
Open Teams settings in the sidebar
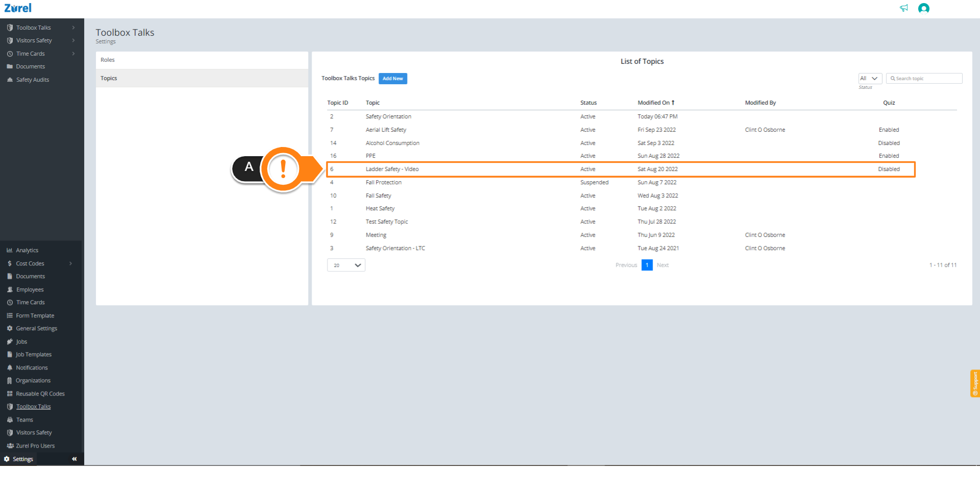(24, 419)
